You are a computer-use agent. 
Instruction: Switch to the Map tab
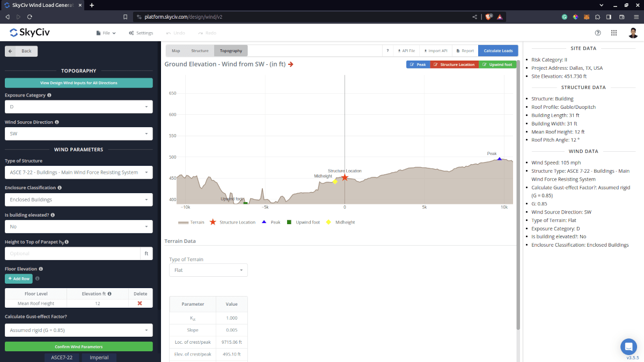pos(175,50)
